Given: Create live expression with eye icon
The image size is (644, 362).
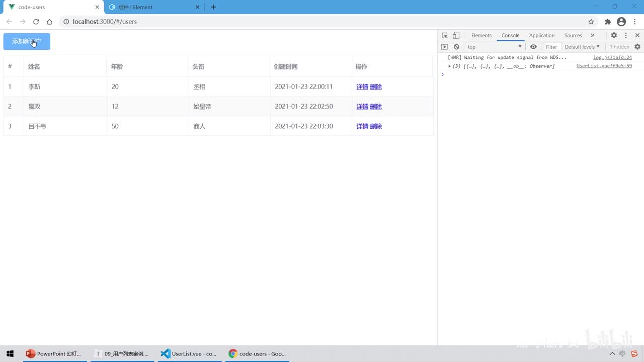Looking at the screenshot, I should click(533, 47).
